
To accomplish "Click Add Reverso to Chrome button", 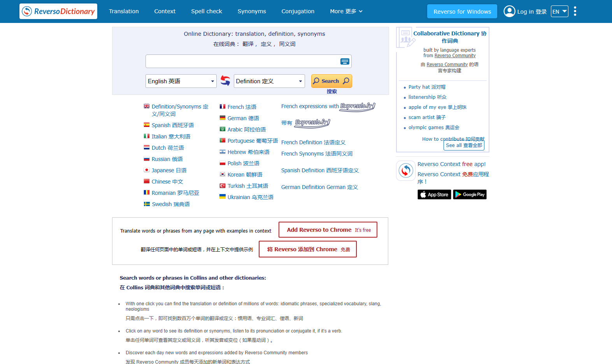I will point(328,230).
